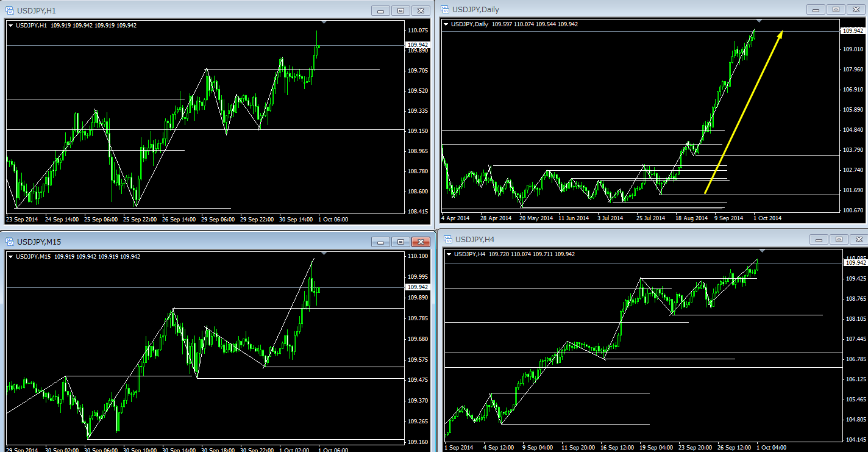The height and width of the screenshot is (452, 868).
Task: Click the USDJPY,H1 window title icon
Action: [x=9, y=10]
